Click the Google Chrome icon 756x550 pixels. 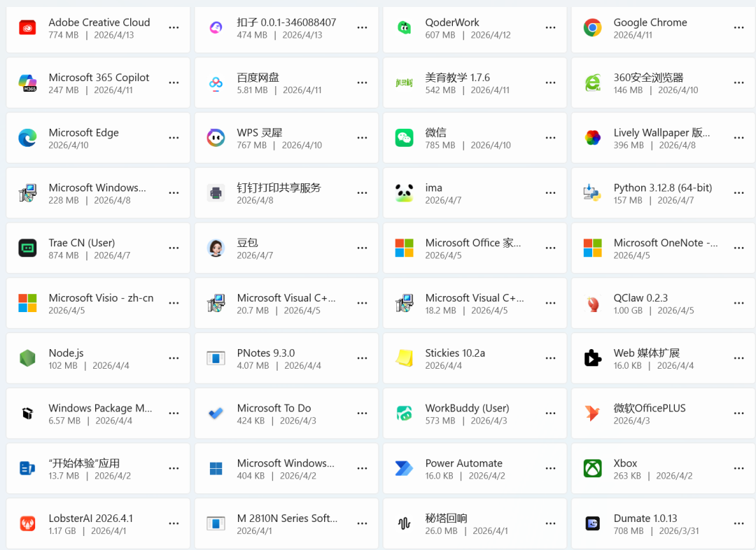click(x=593, y=28)
